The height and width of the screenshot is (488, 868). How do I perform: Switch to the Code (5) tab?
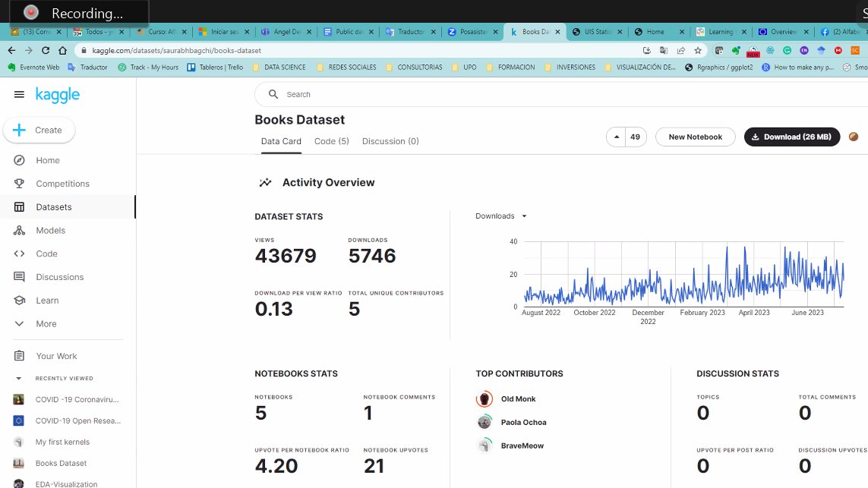click(331, 140)
